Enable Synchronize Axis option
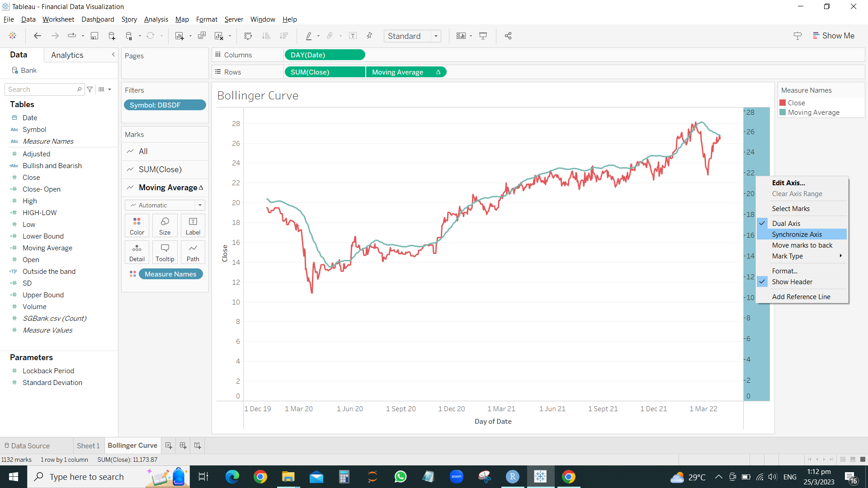 coord(797,235)
